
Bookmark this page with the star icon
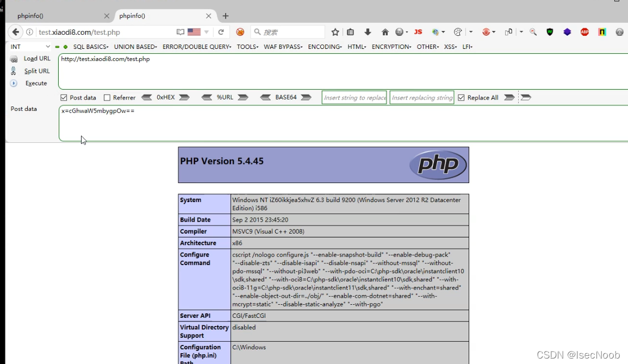pyautogui.click(x=335, y=32)
